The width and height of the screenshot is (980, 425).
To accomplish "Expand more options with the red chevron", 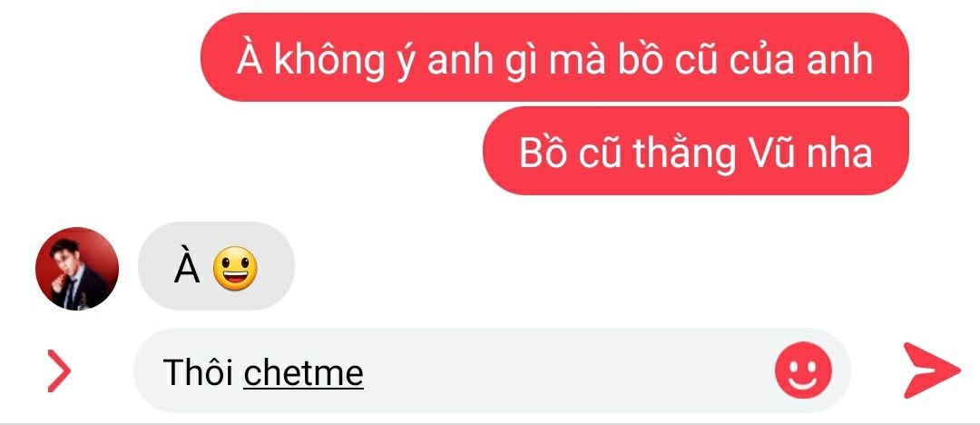I will click(x=59, y=371).
